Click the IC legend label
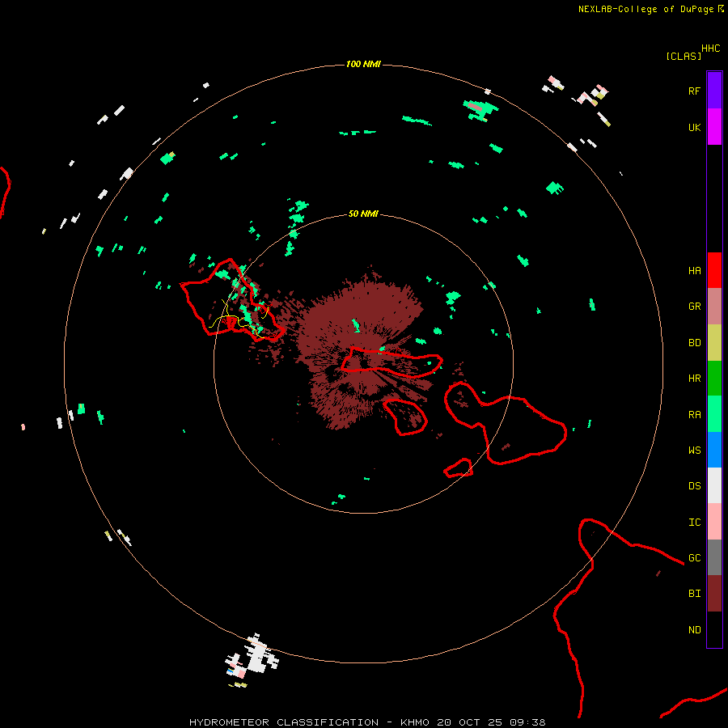The image size is (728, 728). [x=694, y=523]
